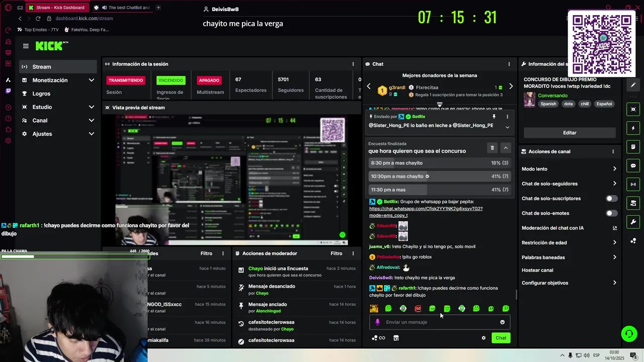Click the 8:30 pm a mas chayito poll bar
Viewport: 644px width, 362px height.
click(x=440, y=163)
